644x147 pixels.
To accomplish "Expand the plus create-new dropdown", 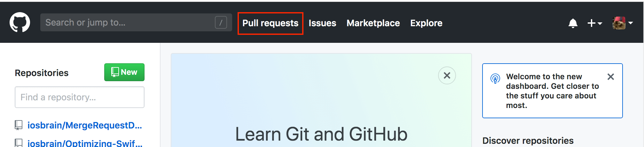I will 594,23.
